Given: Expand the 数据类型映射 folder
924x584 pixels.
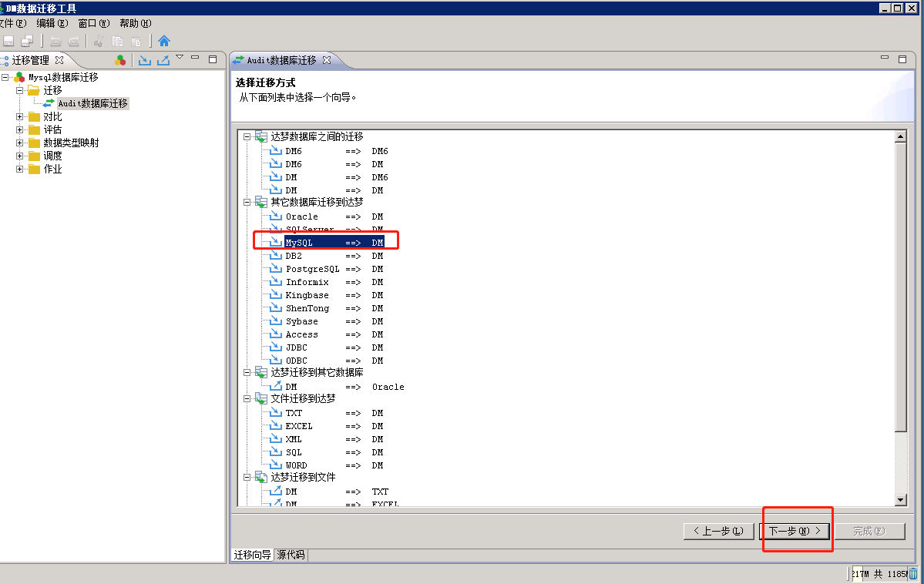Looking at the screenshot, I should (x=20, y=143).
